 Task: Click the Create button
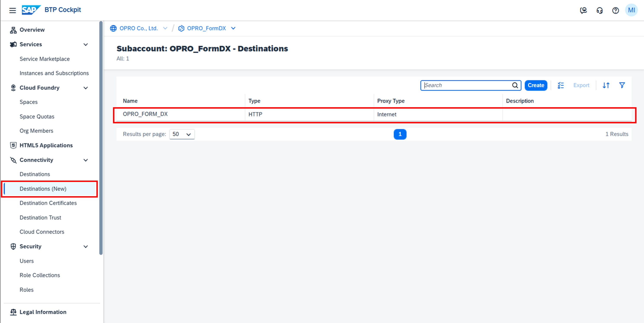tap(536, 85)
